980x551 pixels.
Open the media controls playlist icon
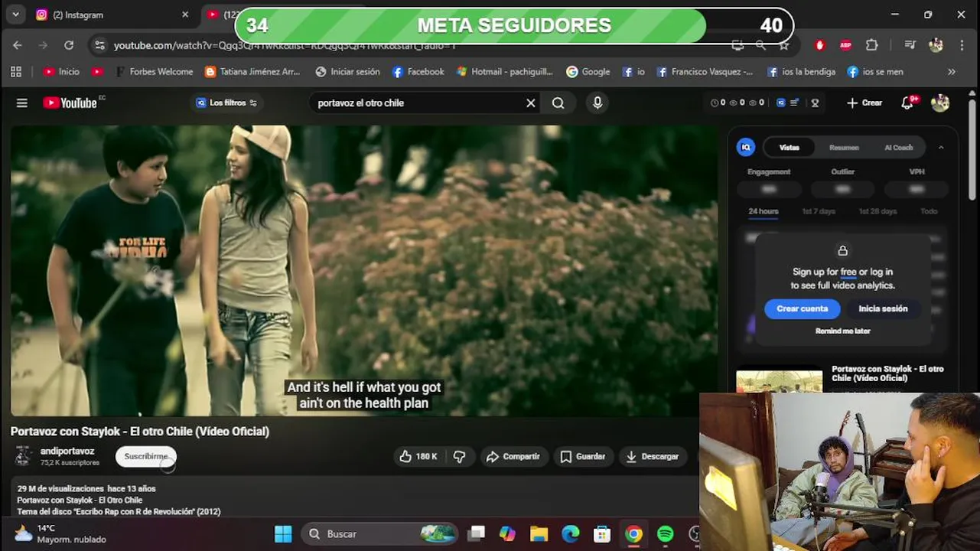910,46
